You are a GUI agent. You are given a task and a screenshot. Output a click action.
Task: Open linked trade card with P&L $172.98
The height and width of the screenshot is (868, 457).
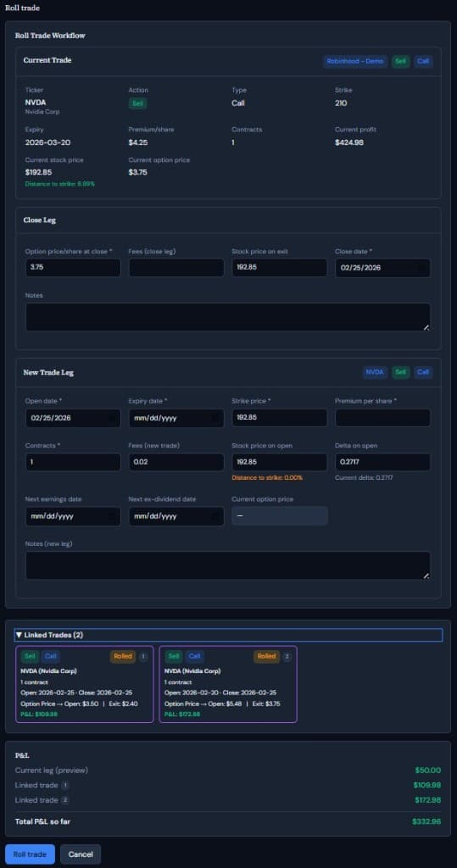point(228,684)
